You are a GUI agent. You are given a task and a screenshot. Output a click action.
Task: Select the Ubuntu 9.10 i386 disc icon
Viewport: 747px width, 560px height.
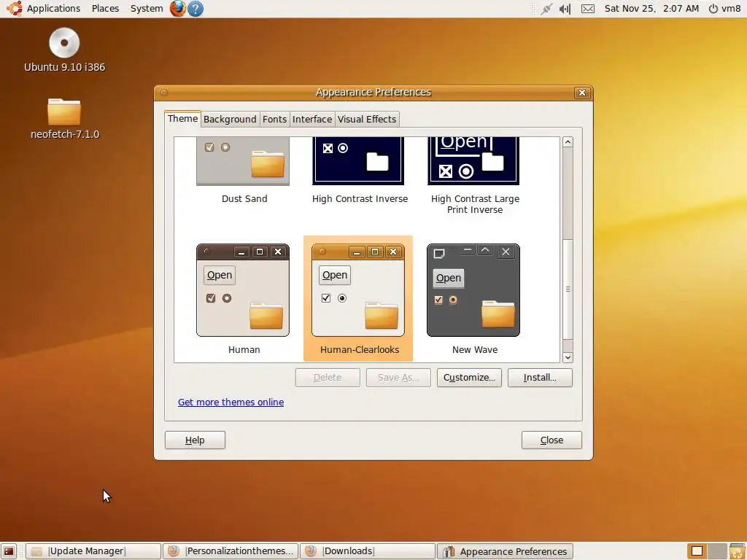[64, 43]
